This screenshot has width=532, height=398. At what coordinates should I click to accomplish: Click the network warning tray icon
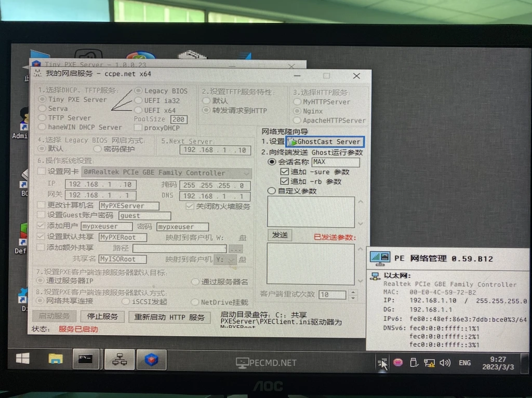pos(429,363)
